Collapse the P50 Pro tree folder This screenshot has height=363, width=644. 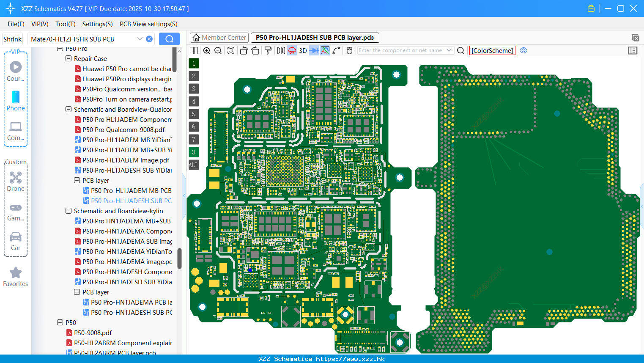(x=60, y=49)
